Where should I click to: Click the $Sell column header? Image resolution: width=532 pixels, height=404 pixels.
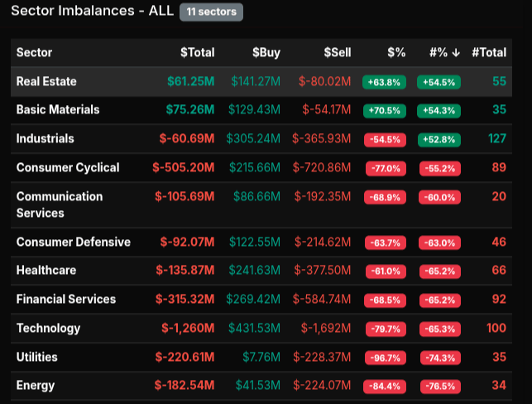pos(337,52)
